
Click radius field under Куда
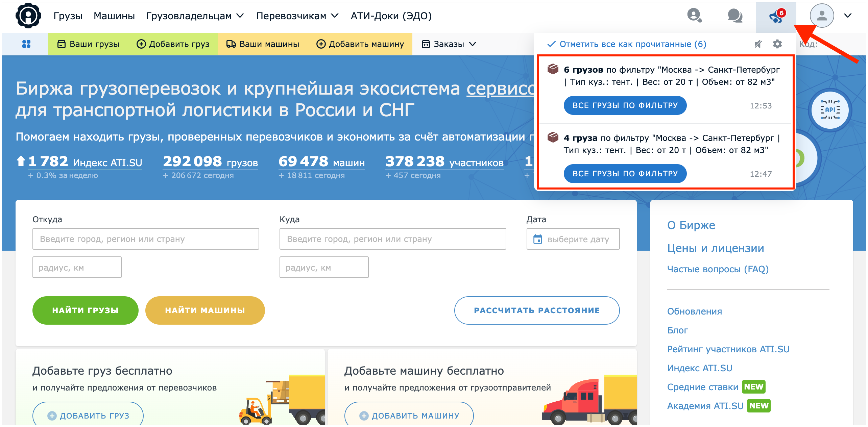[x=324, y=267]
